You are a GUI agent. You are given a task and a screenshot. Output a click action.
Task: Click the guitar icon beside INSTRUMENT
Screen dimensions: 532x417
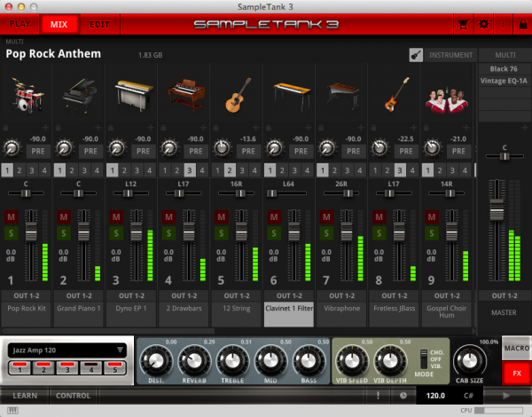(x=416, y=55)
